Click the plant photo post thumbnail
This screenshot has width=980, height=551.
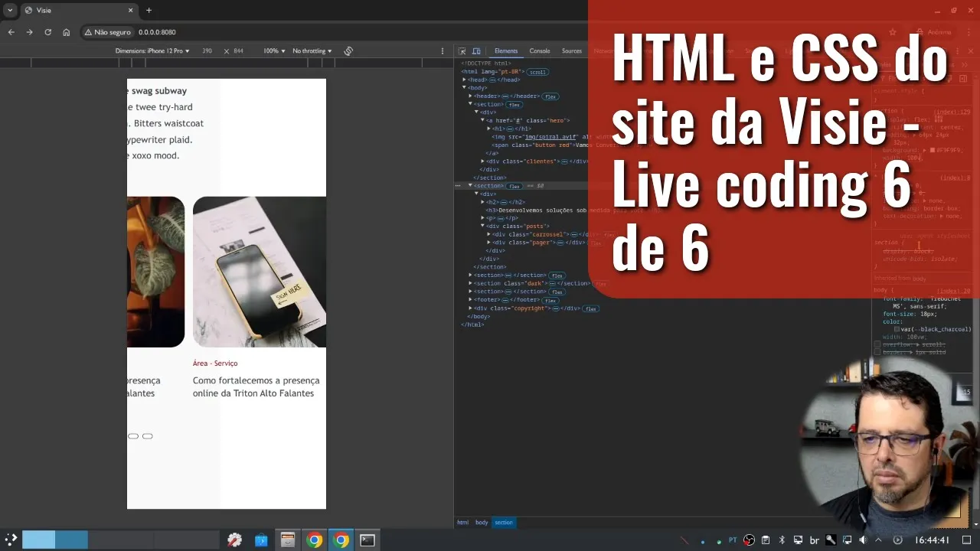click(155, 272)
